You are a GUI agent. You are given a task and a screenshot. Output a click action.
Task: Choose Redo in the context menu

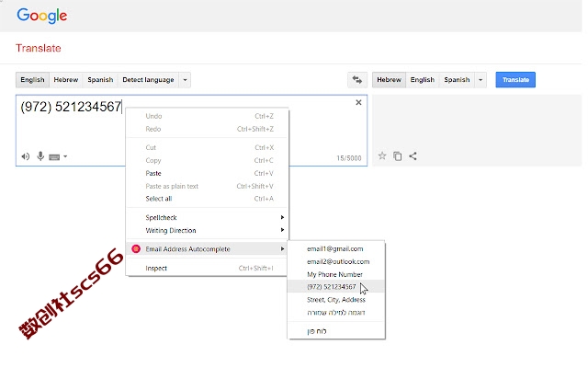click(x=208, y=129)
